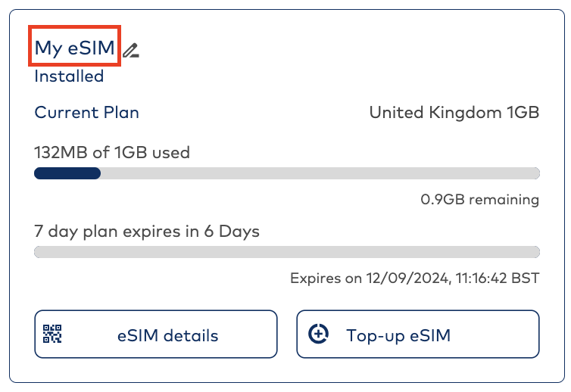The image size is (571, 392).
Task: Click the dark filled part of data usage bar
Action: pos(67,173)
